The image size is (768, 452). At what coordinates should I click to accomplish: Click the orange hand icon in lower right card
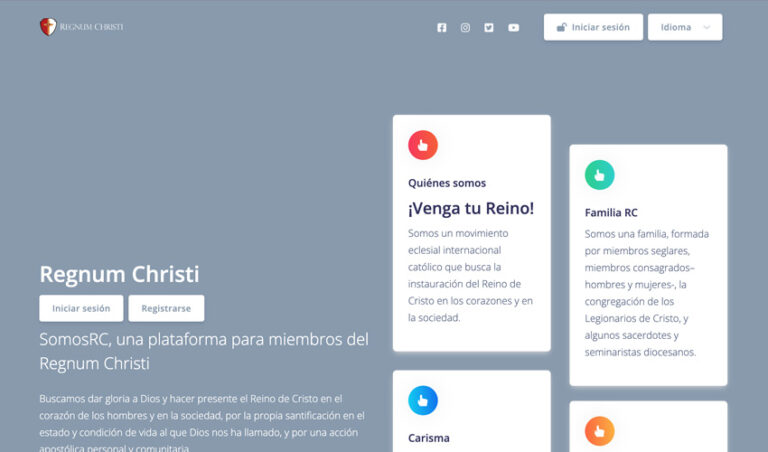tap(600, 431)
